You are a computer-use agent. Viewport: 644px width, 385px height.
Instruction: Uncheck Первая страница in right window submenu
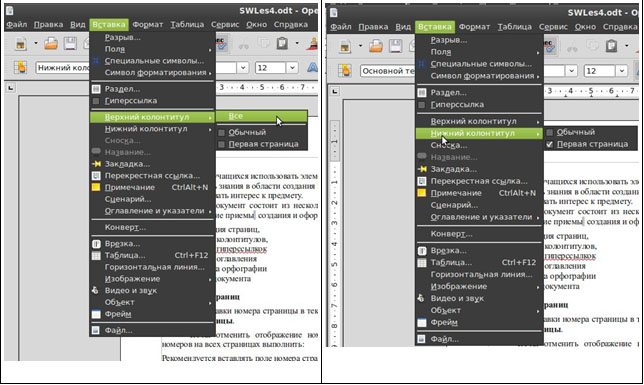(550, 144)
